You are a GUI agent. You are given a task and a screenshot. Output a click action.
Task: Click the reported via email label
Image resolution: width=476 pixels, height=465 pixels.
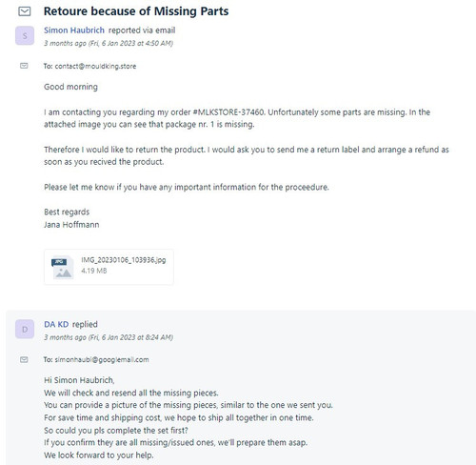142,30
